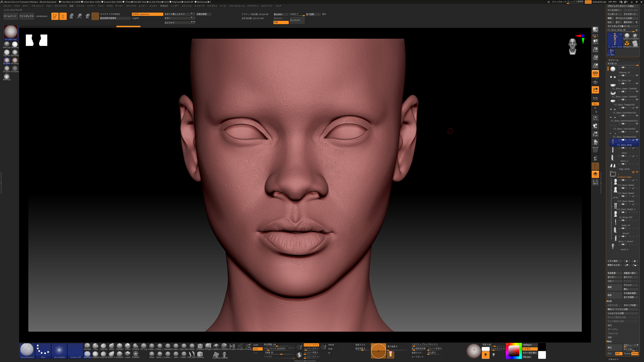Open the Dots stroke type picker
The width and height of the screenshot is (644, 362).
(x=43, y=350)
